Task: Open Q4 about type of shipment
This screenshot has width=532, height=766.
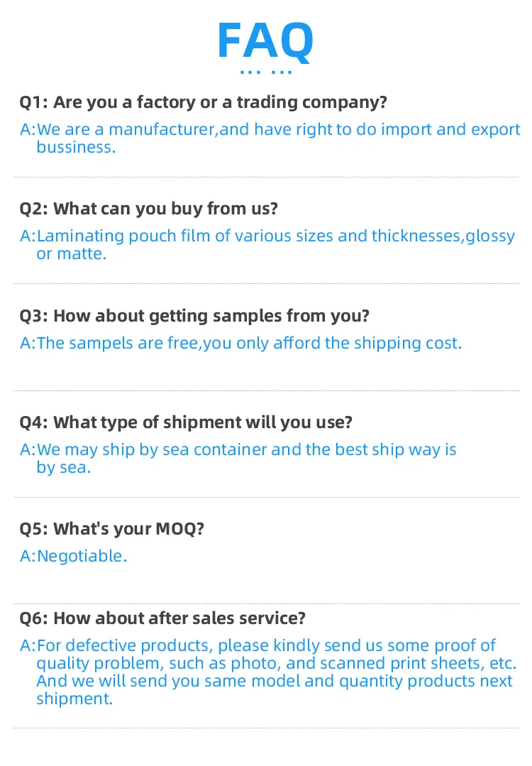Action: [x=185, y=422]
